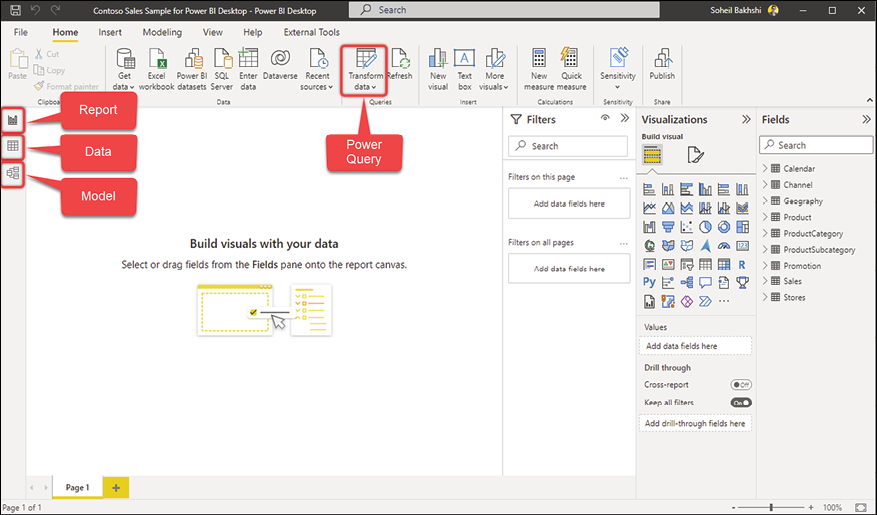This screenshot has height=515, width=877.
Task: Collapse the Filters pane
Action: pyautogui.click(x=625, y=118)
